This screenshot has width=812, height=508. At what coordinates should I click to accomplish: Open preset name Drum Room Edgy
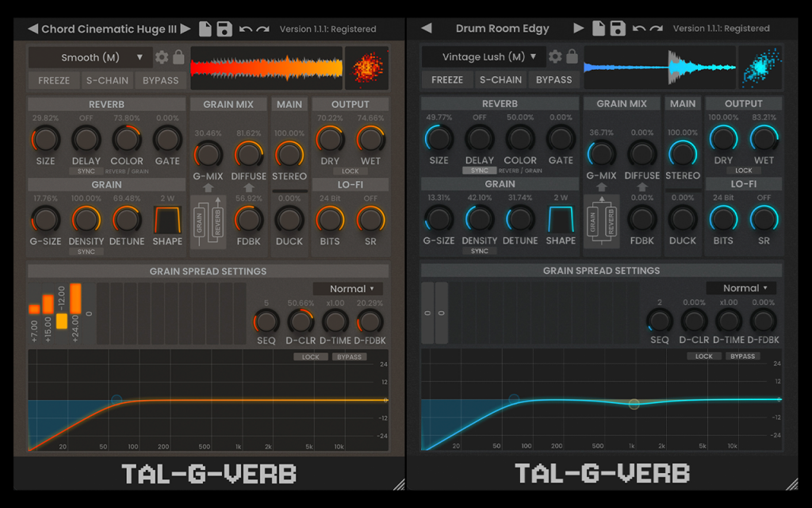(x=502, y=29)
